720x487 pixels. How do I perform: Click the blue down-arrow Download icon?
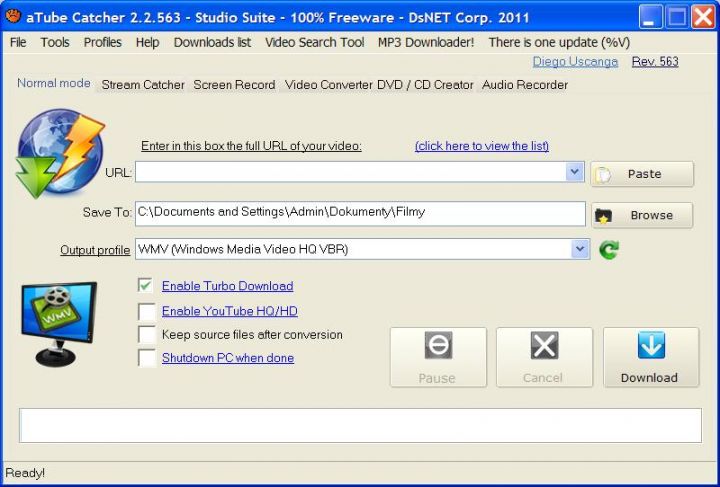click(651, 345)
